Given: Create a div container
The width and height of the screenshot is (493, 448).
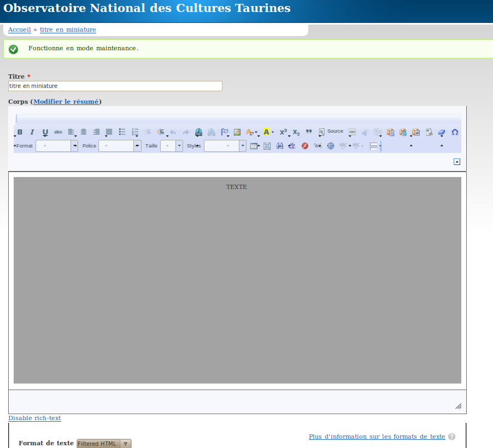Looking at the screenshot, I should point(318,146).
